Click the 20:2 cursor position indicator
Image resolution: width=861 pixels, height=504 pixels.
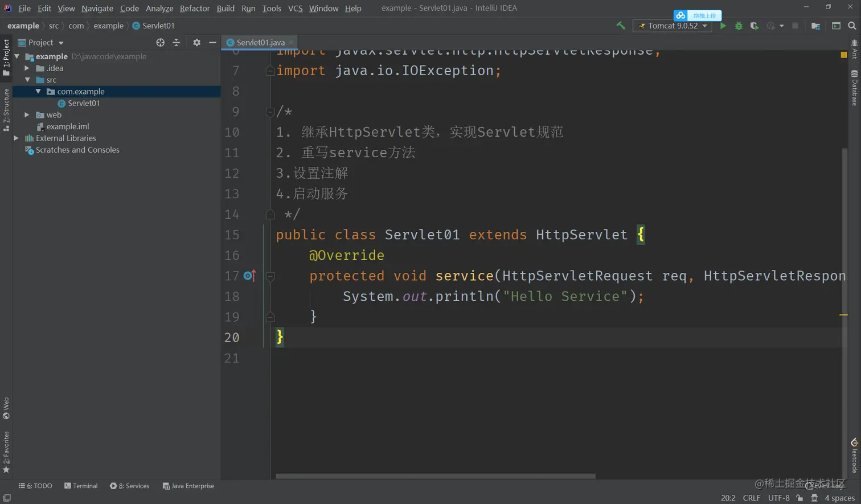coord(728,498)
